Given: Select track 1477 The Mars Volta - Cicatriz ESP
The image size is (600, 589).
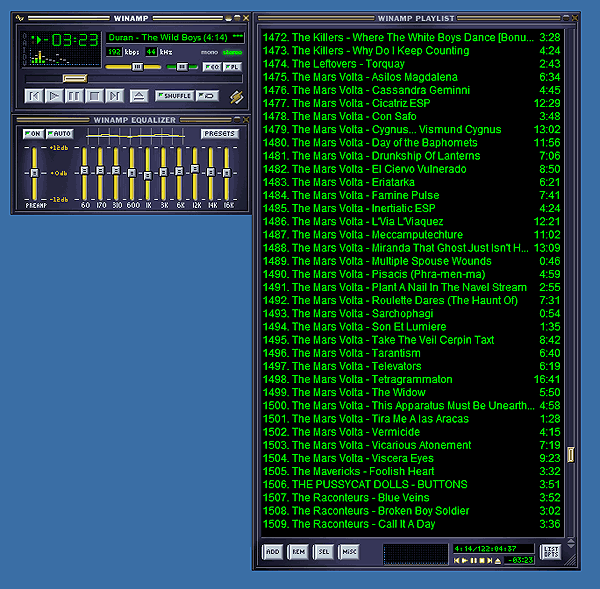Looking at the screenshot, I should click(x=412, y=103).
